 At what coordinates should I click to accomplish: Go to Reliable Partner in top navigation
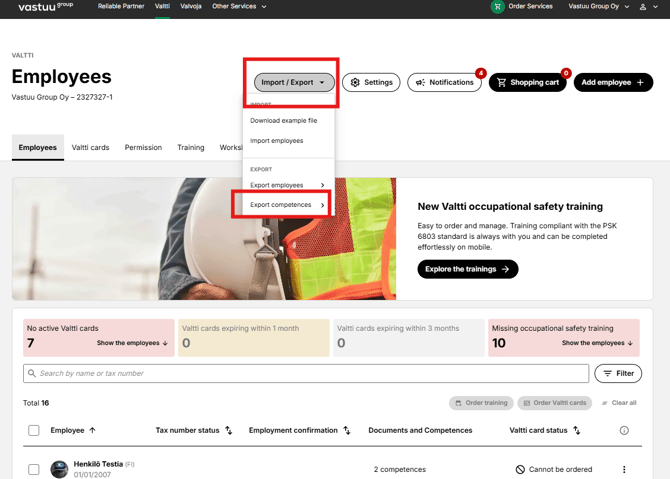point(121,6)
